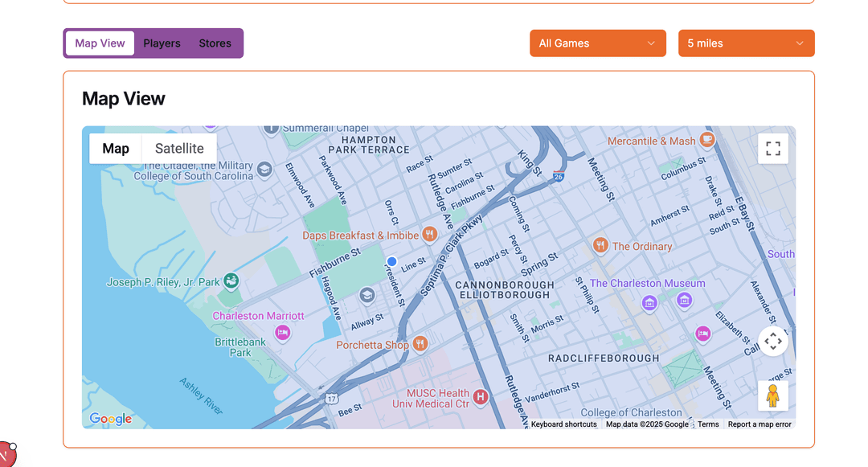
Task: Toggle fullscreen map view icon
Action: point(773,148)
